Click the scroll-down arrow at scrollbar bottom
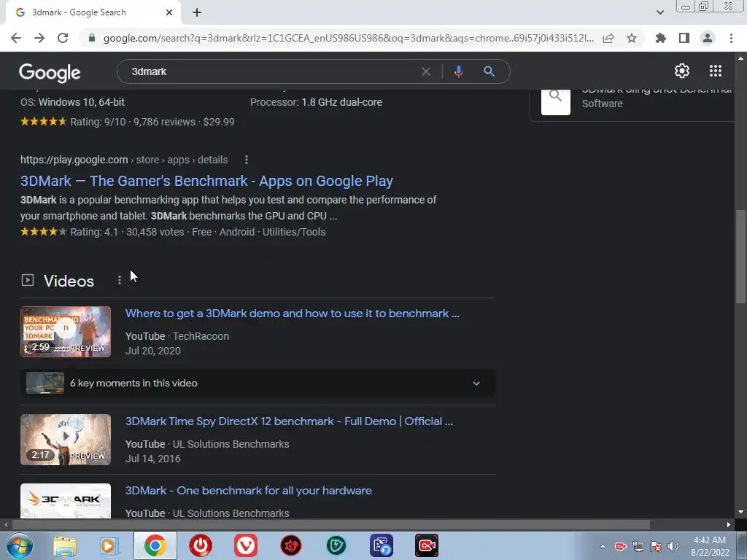 (x=740, y=512)
